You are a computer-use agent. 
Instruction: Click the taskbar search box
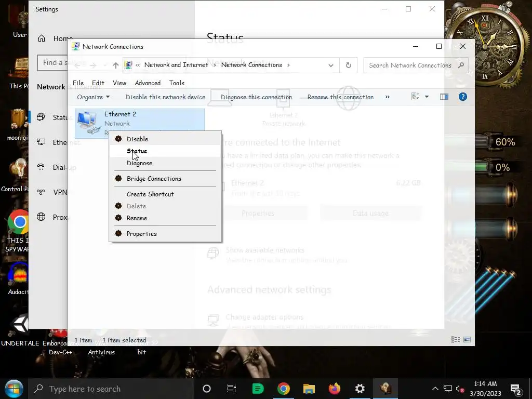pos(111,389)
